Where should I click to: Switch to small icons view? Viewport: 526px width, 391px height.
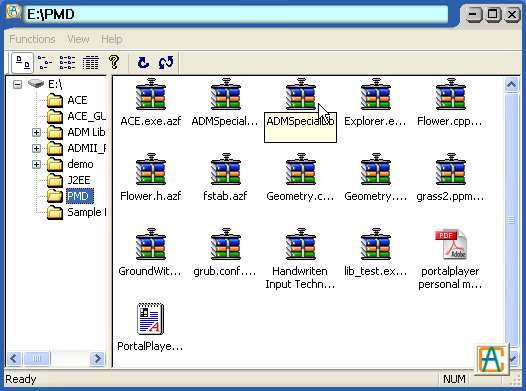(45, 63)
